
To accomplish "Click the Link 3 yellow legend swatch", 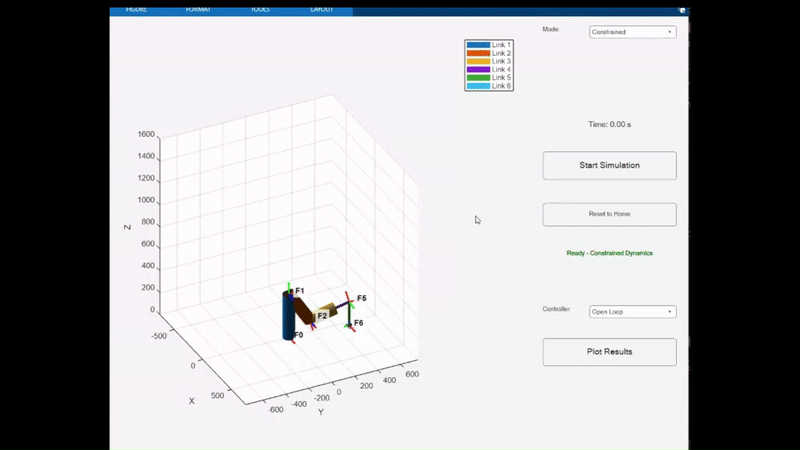I will coord(478,61).
